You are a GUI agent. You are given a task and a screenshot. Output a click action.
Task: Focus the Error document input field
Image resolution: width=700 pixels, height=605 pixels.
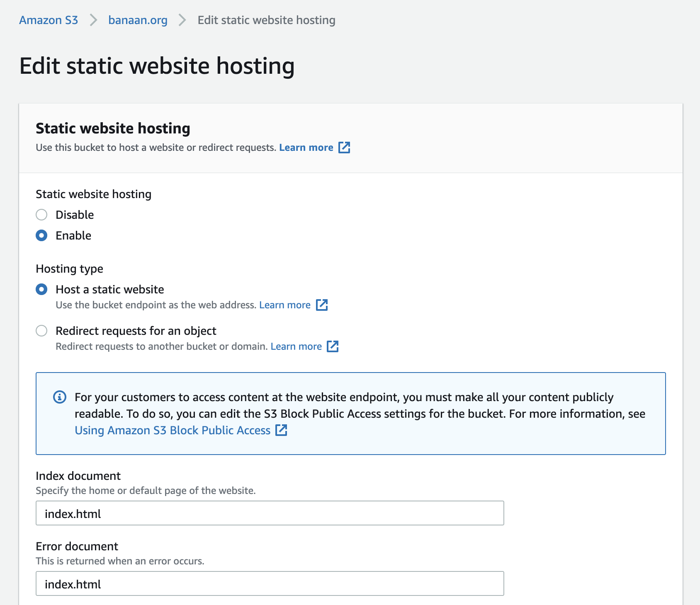coord(270,583)
